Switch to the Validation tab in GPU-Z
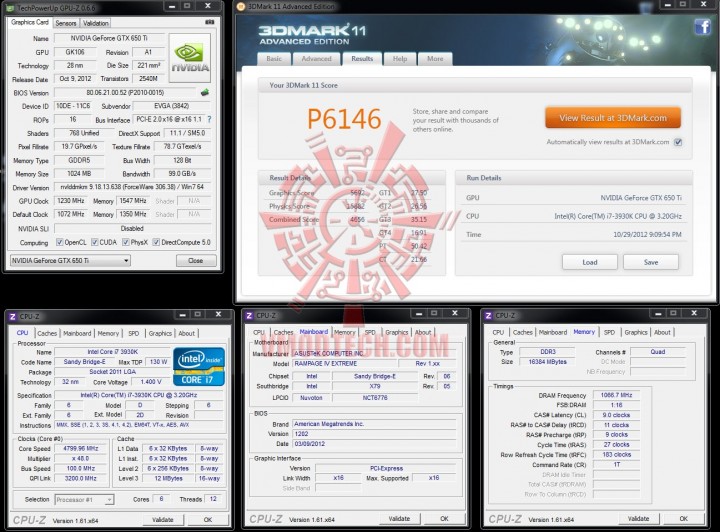Screen dimensions: 720x532 tap(96, 23)
